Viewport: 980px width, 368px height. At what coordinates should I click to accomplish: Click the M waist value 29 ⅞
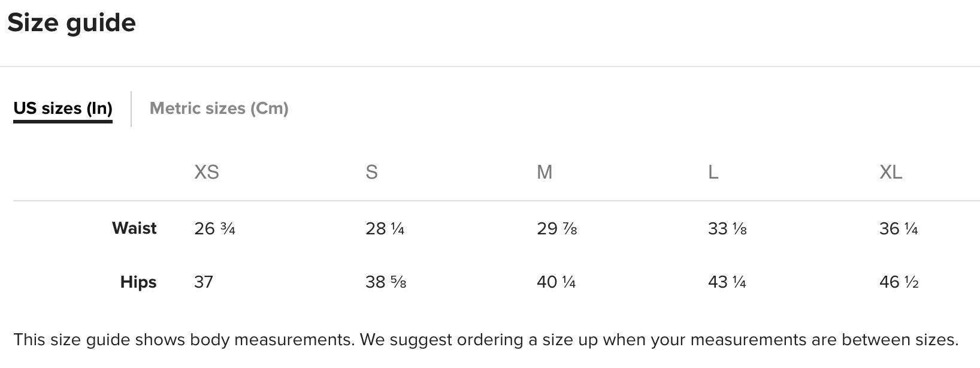556,229
